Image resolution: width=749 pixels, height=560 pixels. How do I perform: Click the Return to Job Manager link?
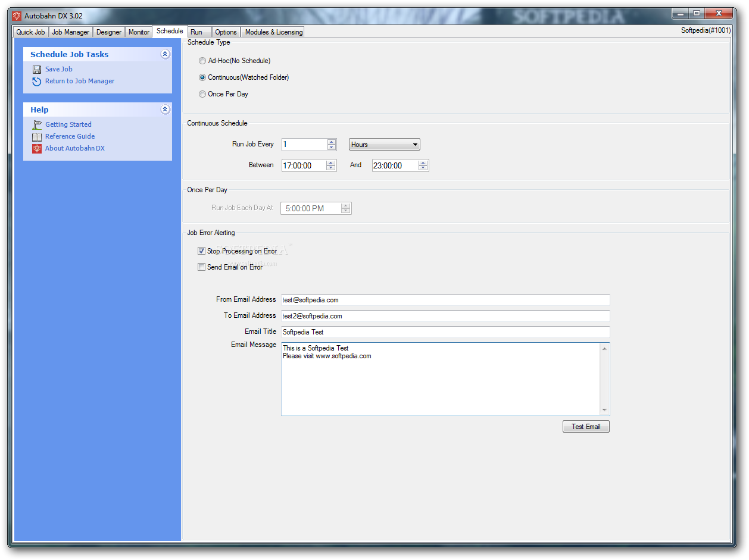click(80, 81)
